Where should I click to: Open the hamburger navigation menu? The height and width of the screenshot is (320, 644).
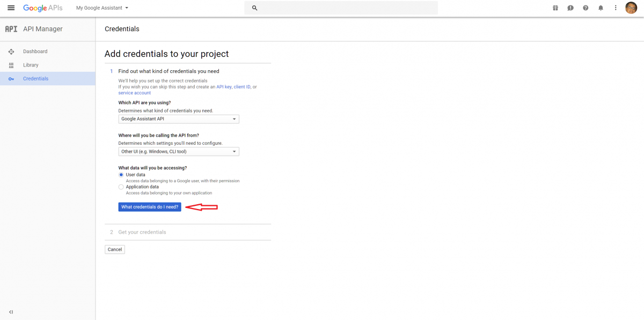pos(11,8)
